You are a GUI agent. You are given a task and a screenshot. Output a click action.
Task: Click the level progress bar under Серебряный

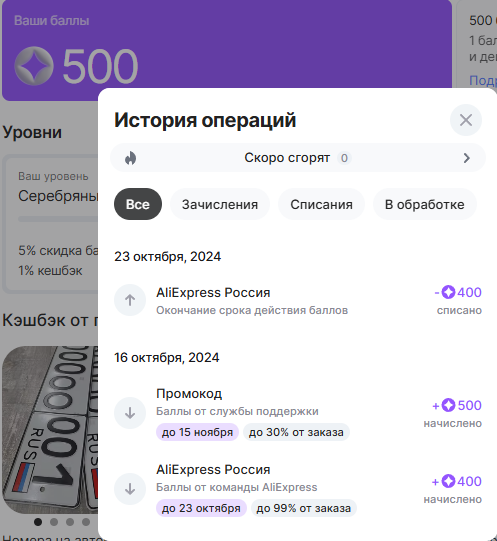tap(58, 219)
